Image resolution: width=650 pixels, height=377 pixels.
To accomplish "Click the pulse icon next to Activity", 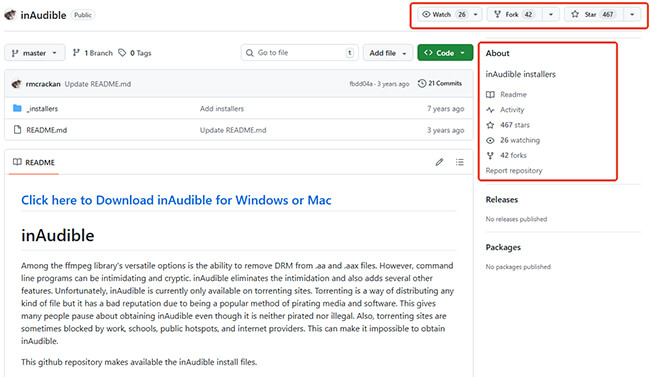I will tap(490, 110).
